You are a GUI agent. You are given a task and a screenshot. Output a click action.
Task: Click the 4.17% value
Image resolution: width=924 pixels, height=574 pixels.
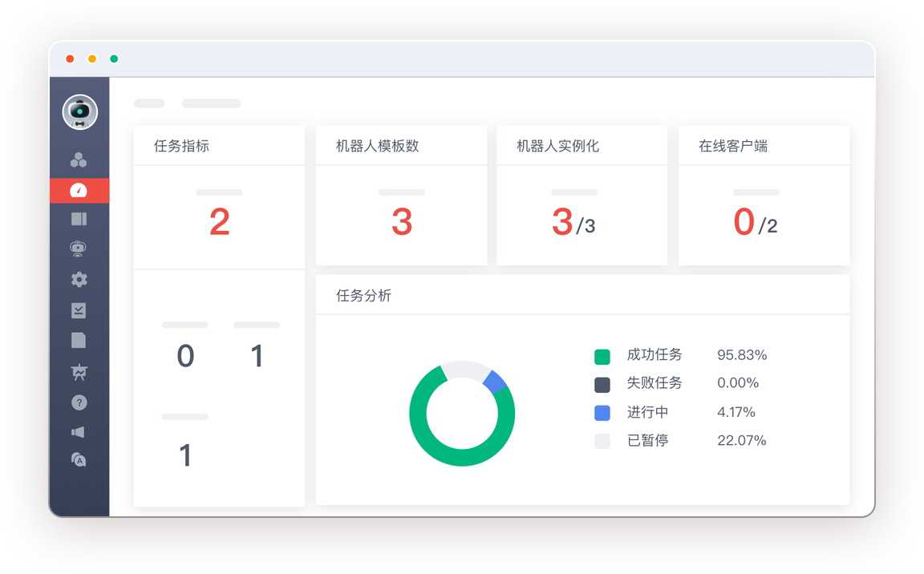pyautogui.click(x=736, y=412)
